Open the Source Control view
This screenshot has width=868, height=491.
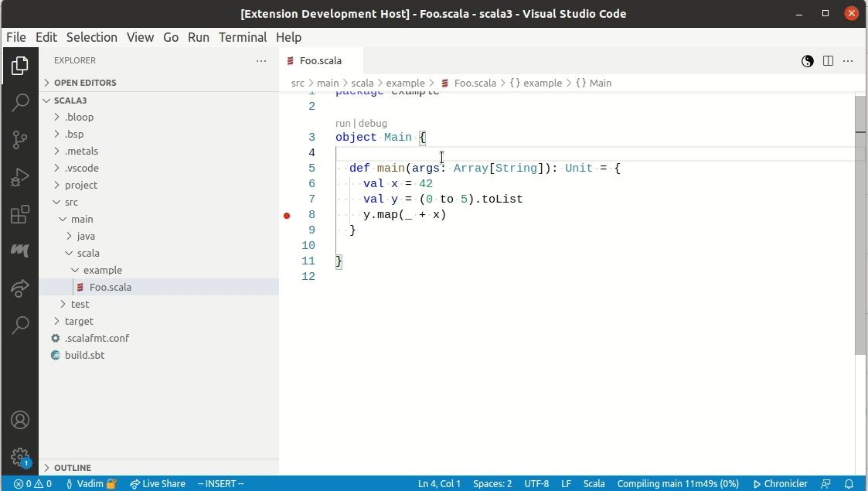[x=20, y=139]
